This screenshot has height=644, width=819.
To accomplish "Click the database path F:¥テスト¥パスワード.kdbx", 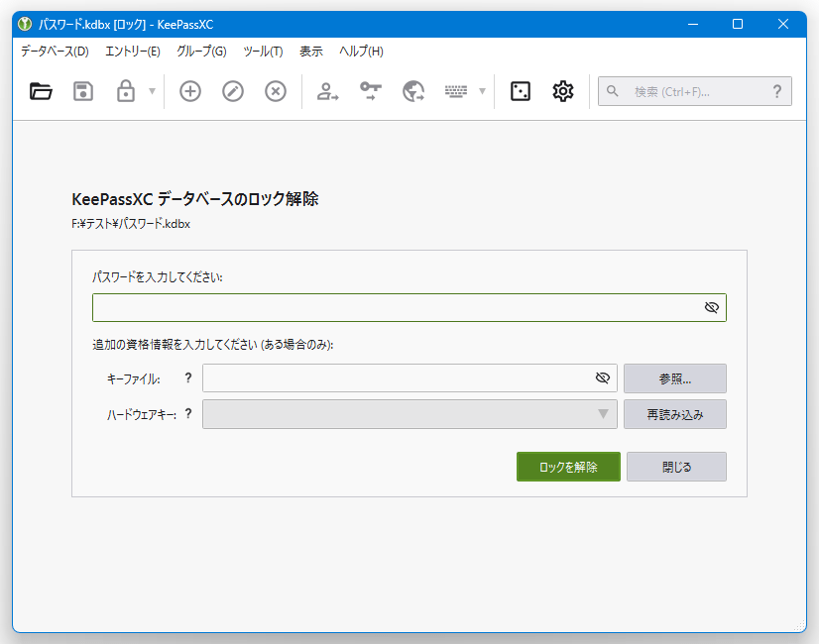I will [131, 224].
